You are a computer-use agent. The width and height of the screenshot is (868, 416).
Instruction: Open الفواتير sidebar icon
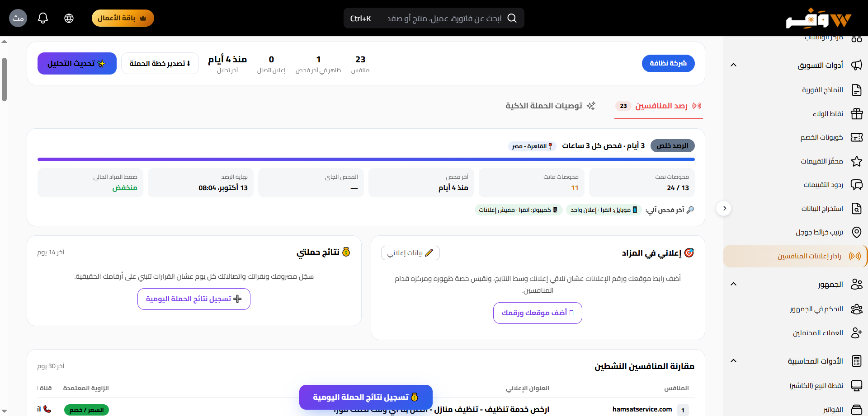click(857, 410)
